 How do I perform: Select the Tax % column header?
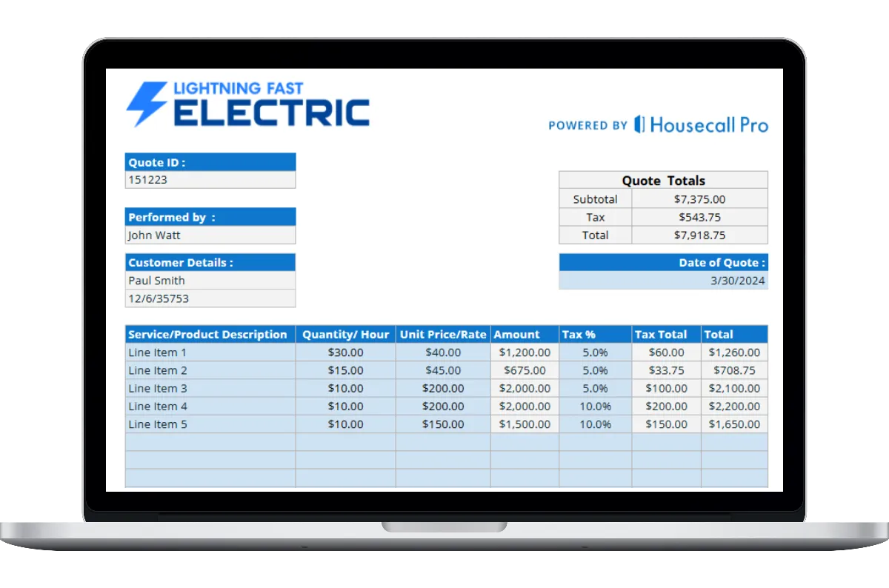(595, 335)
